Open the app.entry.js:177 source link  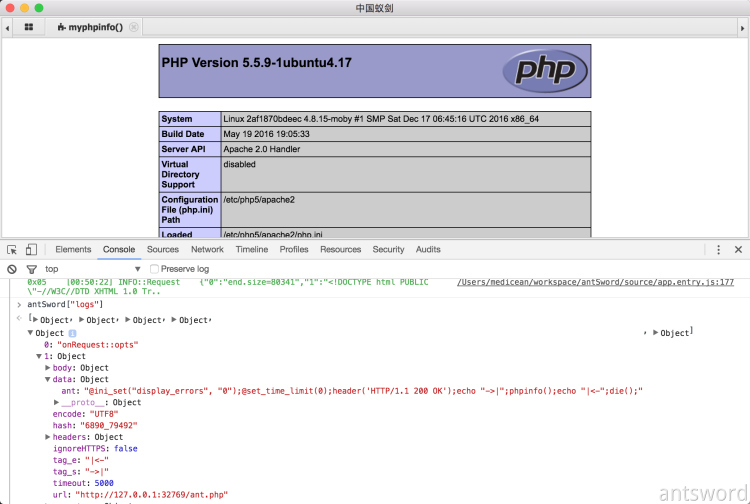(595, 282)
